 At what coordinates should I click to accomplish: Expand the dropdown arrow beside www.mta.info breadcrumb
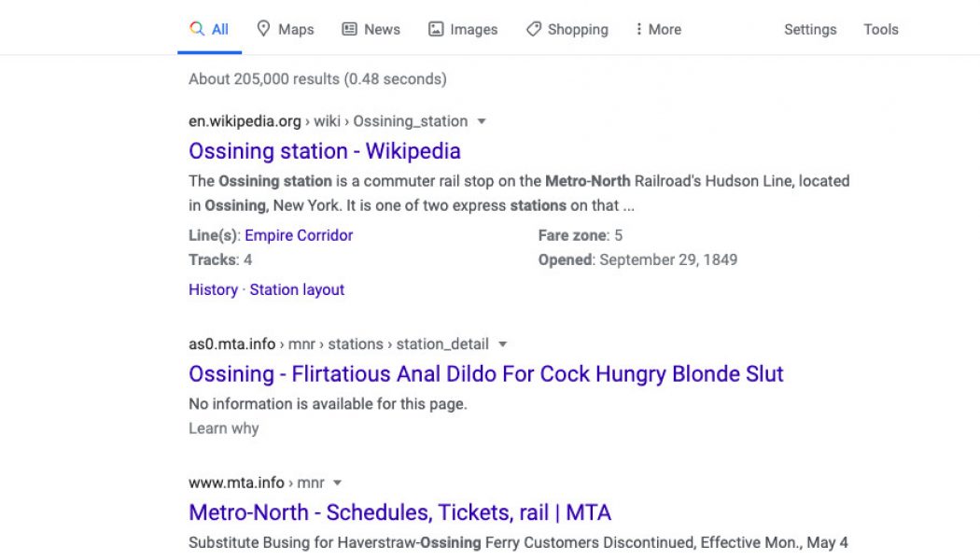pyautogui.click(x=337, y=483)
